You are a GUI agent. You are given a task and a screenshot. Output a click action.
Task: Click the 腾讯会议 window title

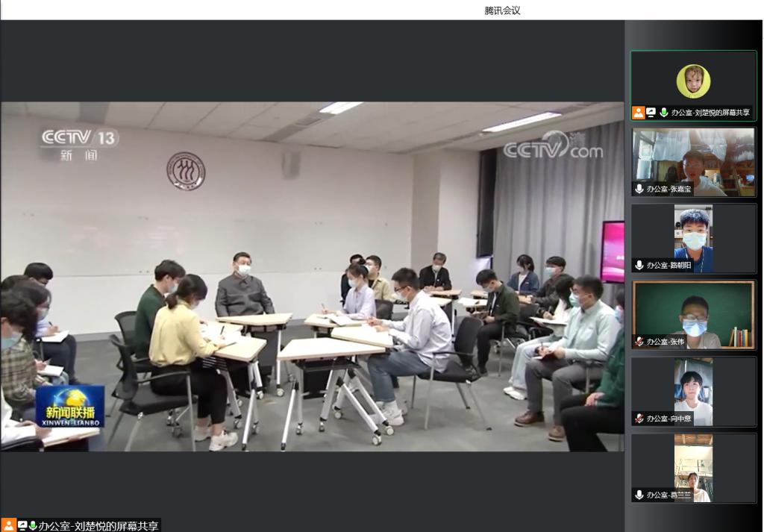pos(502,10)
